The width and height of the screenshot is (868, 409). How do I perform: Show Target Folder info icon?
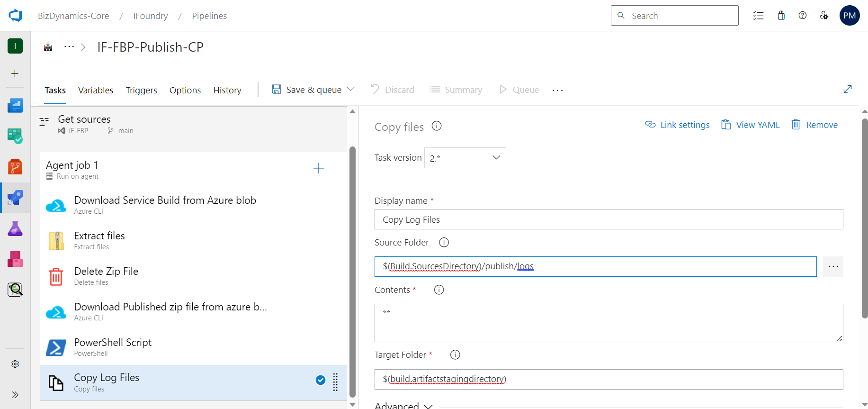click(x=455, y=354)
